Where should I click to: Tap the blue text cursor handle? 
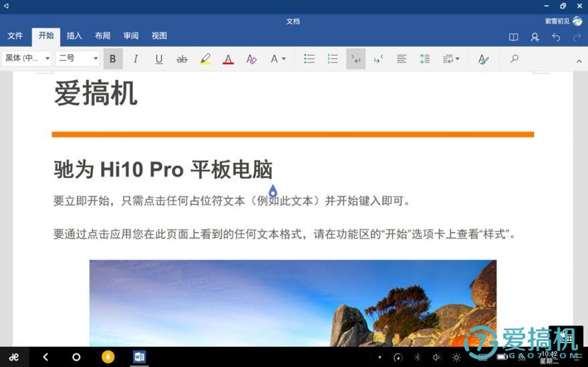click(273, 191)
